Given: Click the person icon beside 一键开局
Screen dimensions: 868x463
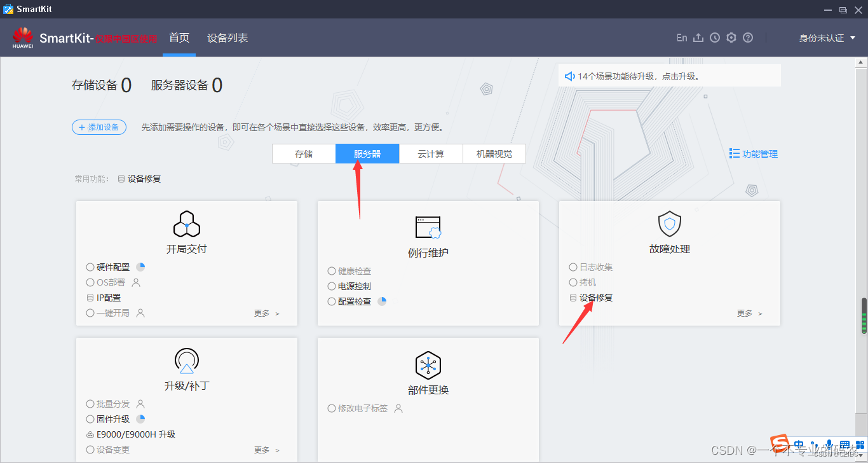Looking at the screenshot, I should point(141,313).
